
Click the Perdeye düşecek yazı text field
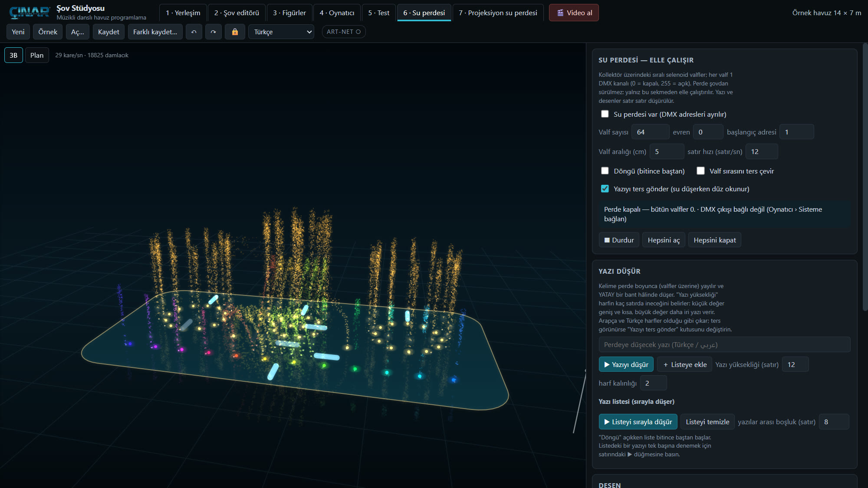[x=724, y=345]
